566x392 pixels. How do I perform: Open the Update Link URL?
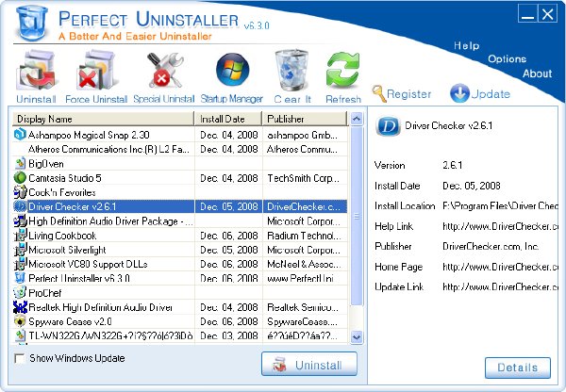[x=500, y=286]
